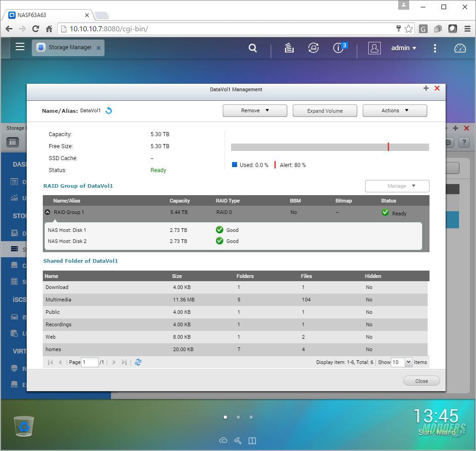Image resolution: width=476 pixels, height=451 pixels.
Task: Select the Multimedia shared folder row
Action: tap(235, 300)
